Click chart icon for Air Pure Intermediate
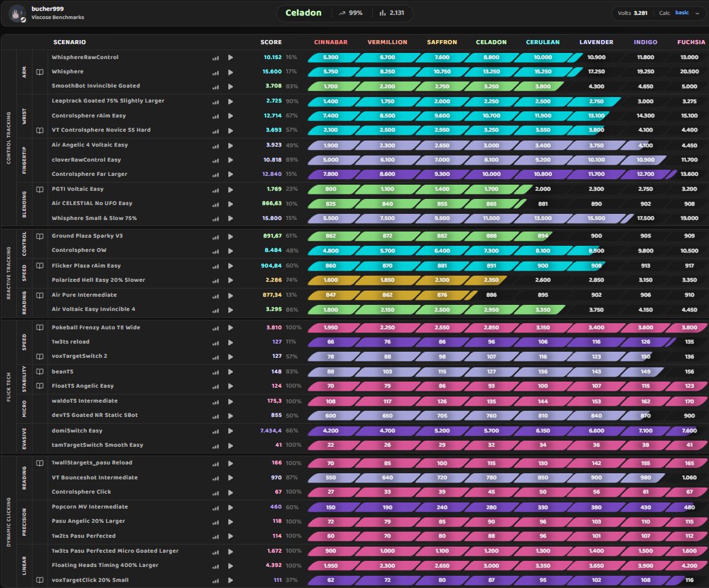709x588 pixels. tap(216, 295)
